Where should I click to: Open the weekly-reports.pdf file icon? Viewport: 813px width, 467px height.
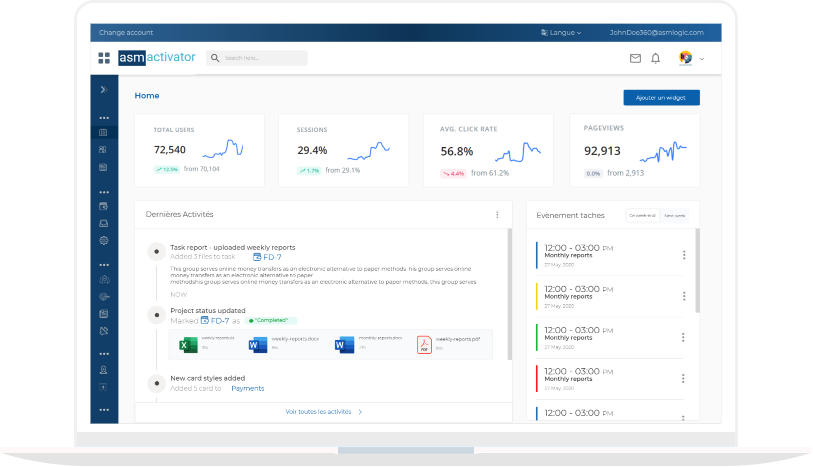pos(424,345)
